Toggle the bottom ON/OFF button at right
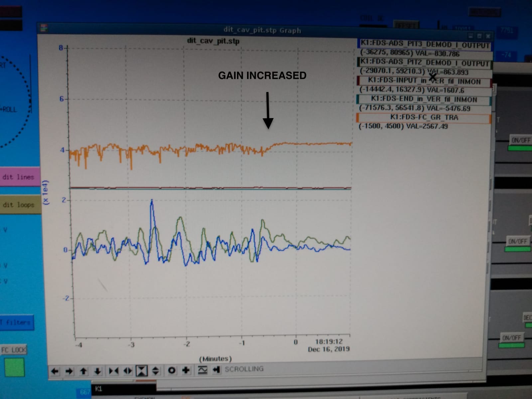 pyautogui.click(x=511, y=338)
